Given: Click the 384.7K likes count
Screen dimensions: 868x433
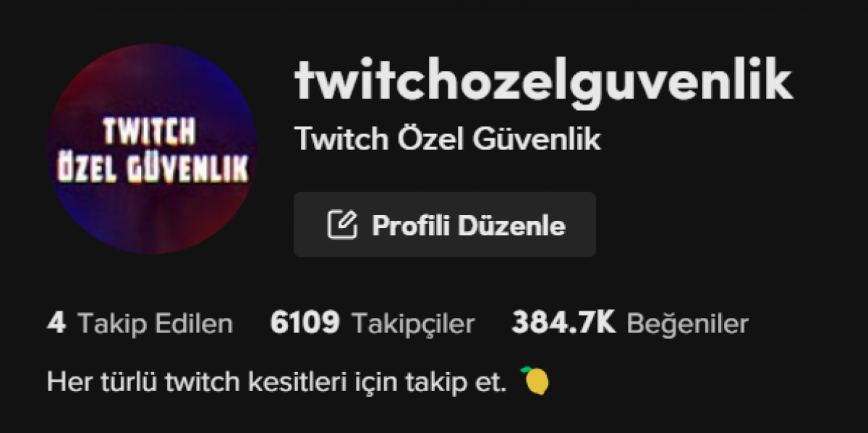Looking at the screenshot, I should pyautogui.click(x=563, y=323).
